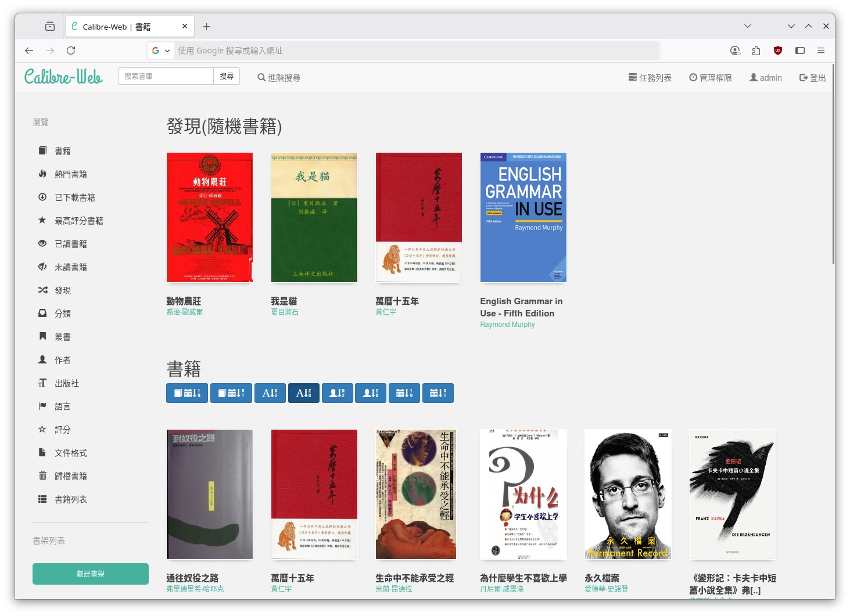
Task: Toggle the active title Z-A sort button
Action: [x=303, y=393]
